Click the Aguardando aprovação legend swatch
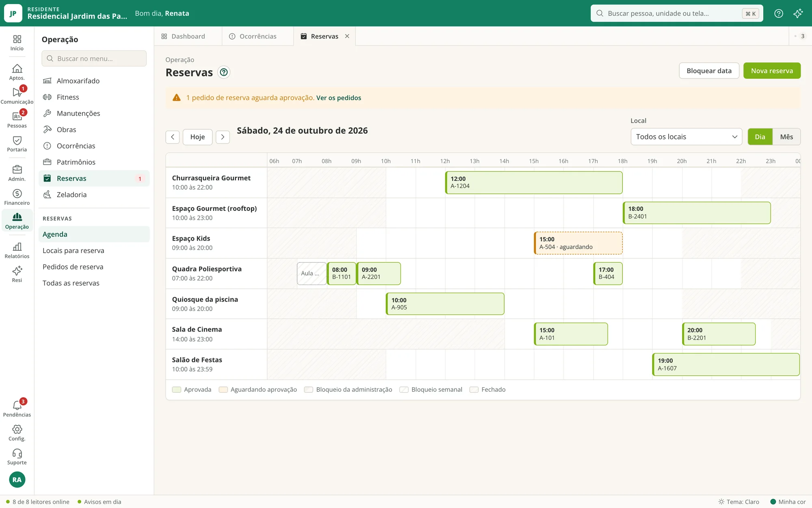 click(223, 390)
